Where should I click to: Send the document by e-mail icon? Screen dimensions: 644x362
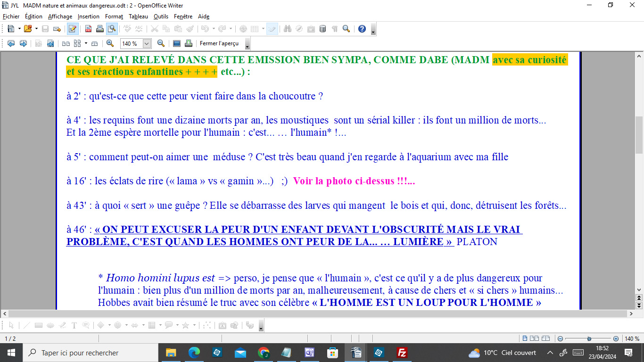pyautogui.click(x=57, y=29)
